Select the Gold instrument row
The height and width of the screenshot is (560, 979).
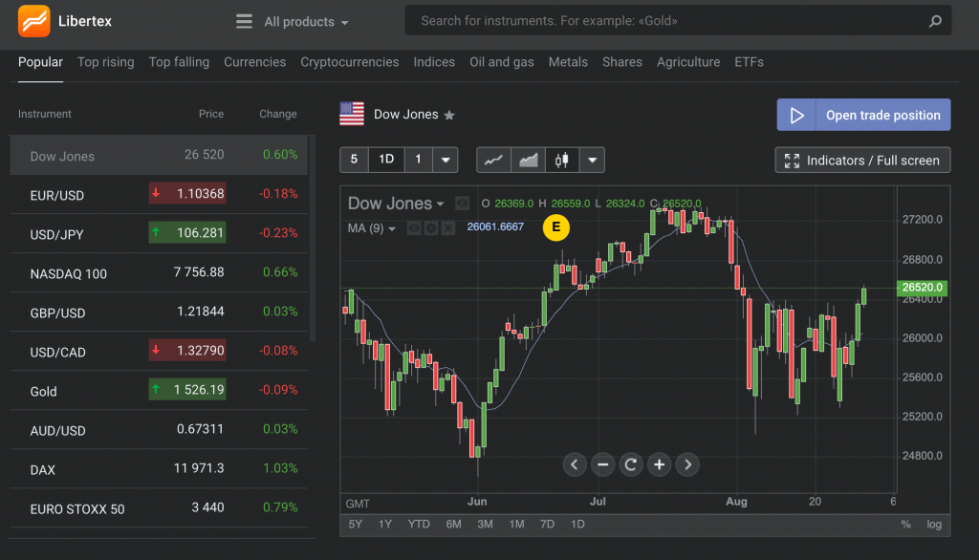159,391
